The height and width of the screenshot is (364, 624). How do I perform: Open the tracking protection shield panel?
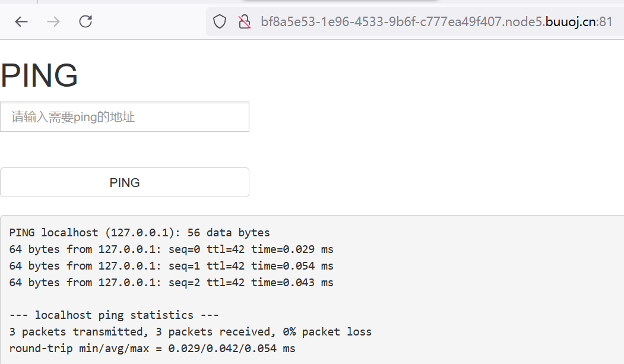click(219, 21)
